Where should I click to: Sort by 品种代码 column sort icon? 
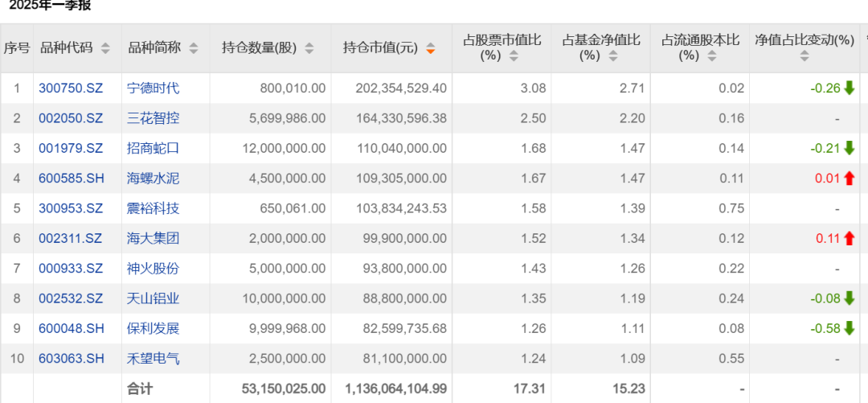(105, 48)
